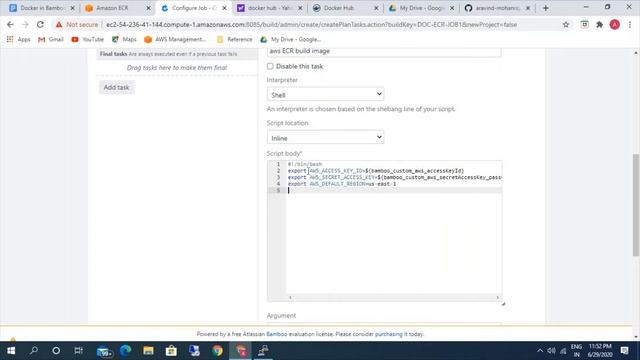This screenshot has width=640, height=360.
Task: Click the browser forward arrow
Action: (x=25, y=24)
